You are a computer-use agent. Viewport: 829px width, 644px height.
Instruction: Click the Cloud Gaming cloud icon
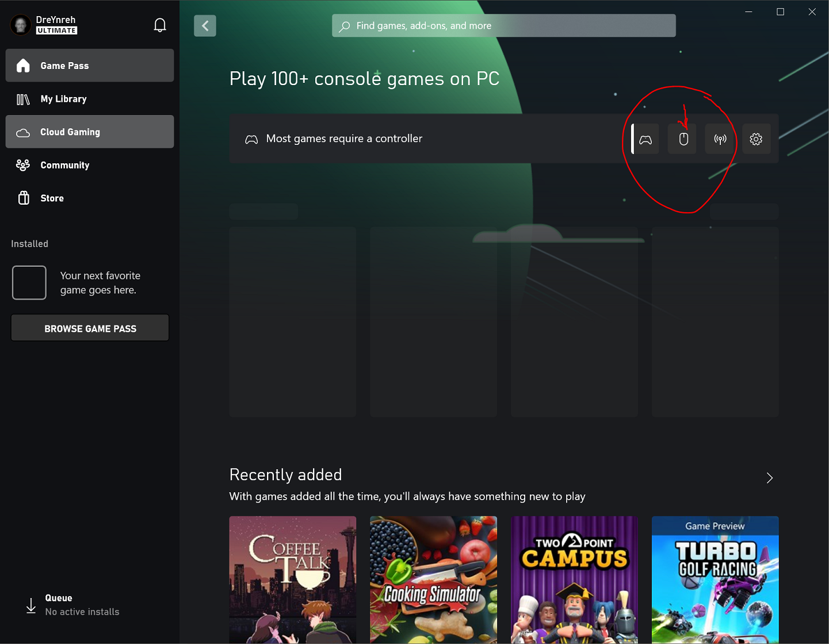tap(23, 133)
